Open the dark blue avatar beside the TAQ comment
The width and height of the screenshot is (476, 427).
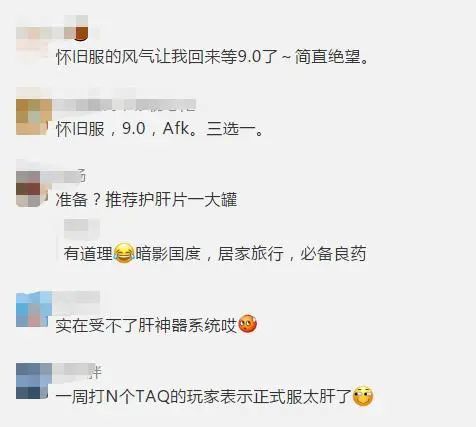pos(34,381)
